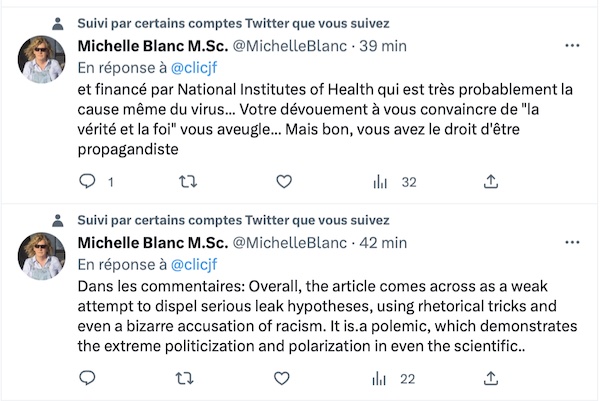This screenshot has height=401, width=600.
Task: Like the 42 min tweet
Action: coord(282,378)
